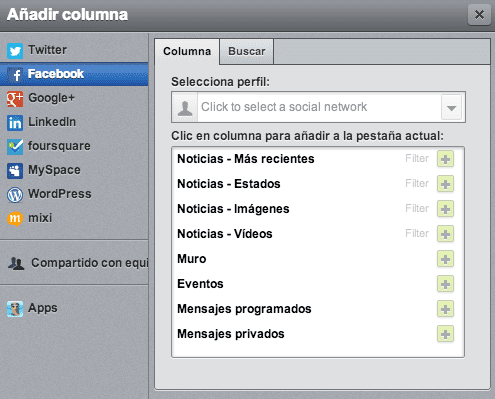The width and height of the screenshot is (495, 399).
Task: Add Noticias - Estados column with plus
Action: pyautogui.click(x=445, y=184)
